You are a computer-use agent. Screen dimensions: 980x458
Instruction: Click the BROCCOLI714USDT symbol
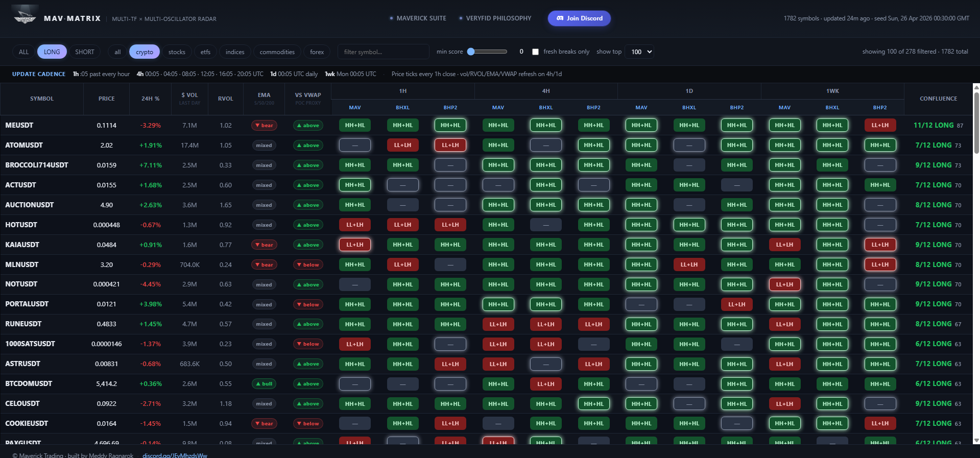[x=37, y=165]
